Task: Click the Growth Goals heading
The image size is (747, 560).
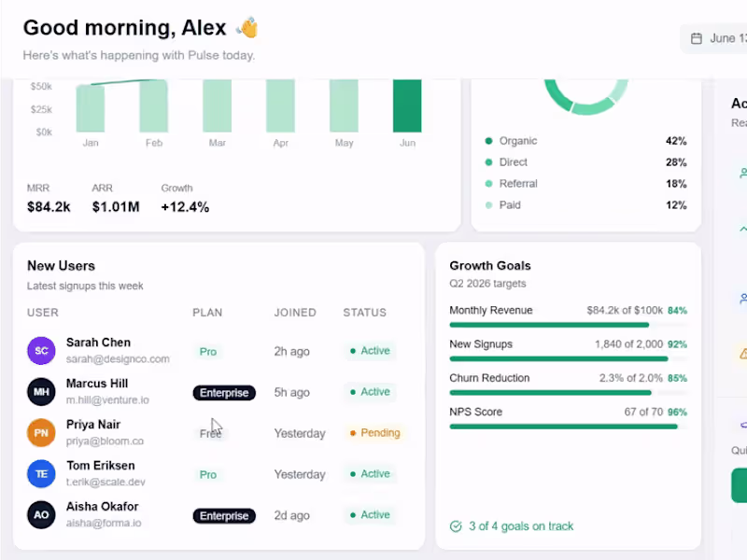Action: coord(490,266)
